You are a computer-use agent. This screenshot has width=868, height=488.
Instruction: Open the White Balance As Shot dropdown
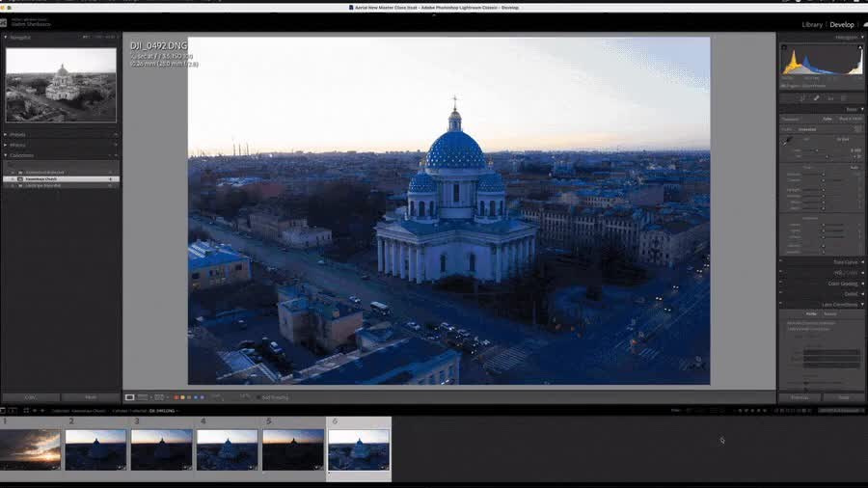pos(843,140)
